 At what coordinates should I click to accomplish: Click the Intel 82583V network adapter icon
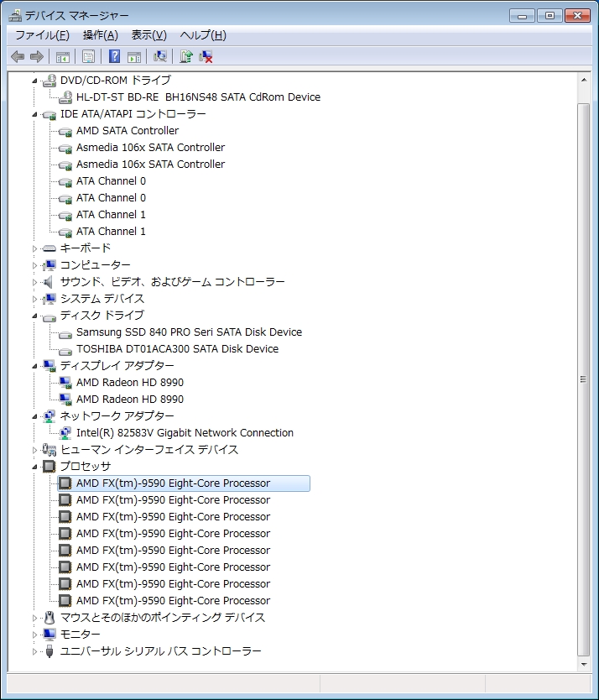(x=65, y=433)
